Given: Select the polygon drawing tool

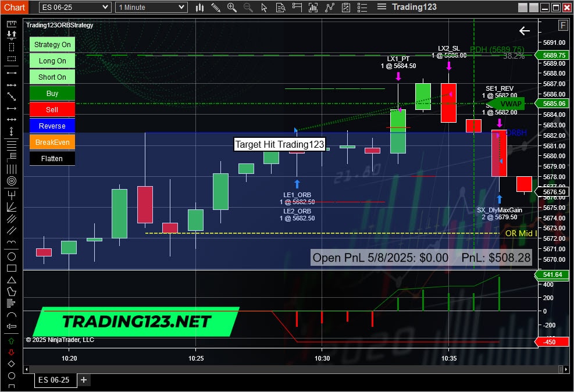Looking at the screenshot, I should coord(12,292).
